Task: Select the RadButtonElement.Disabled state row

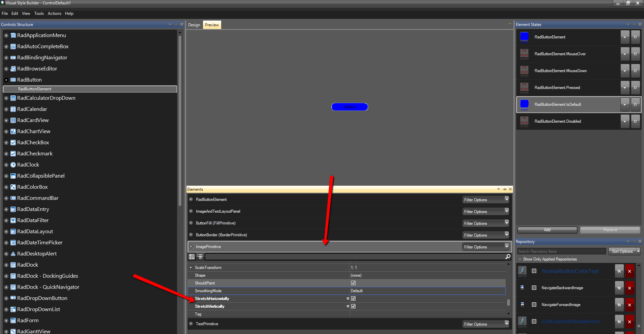Action: tap(579, 121)
